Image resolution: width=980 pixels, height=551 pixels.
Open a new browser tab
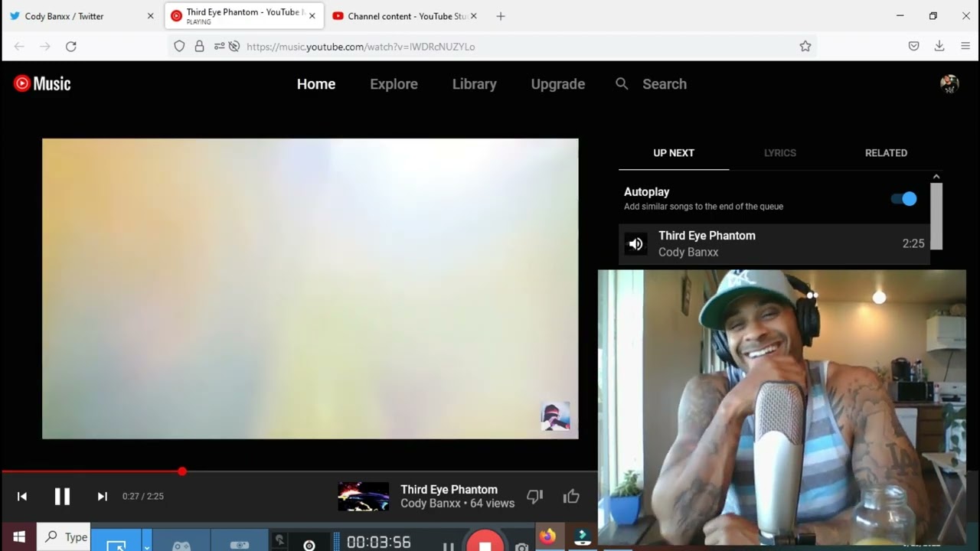[501, 16]
